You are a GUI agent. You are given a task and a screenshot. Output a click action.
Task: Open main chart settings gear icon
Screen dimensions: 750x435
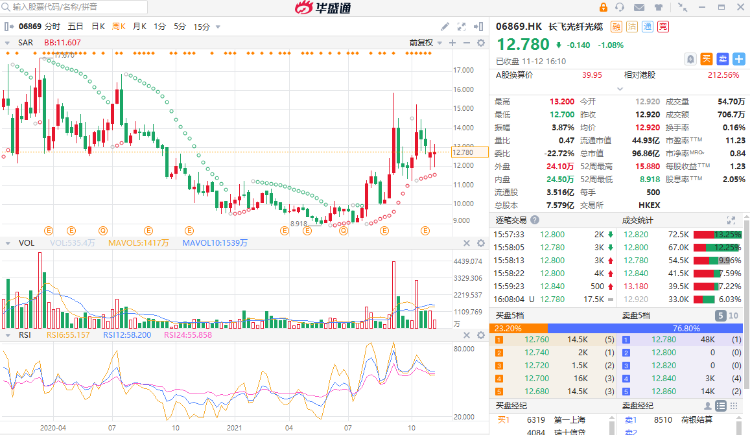481,43
